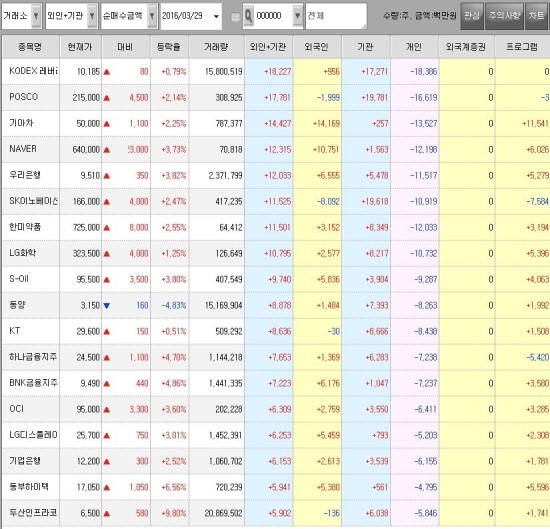The width and height of the screenshot is (550, 529).
Task: Sort by the 외국인 column header
Action: coord(317,47)
